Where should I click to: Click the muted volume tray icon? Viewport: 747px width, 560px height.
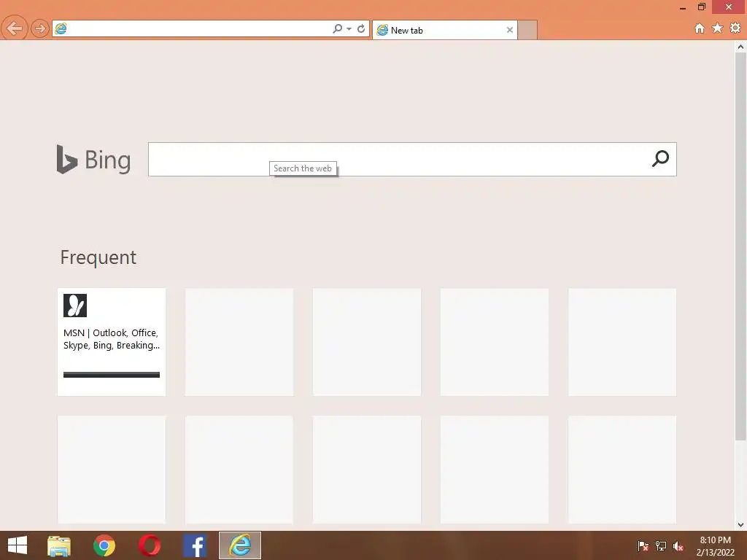pos(678,546)
